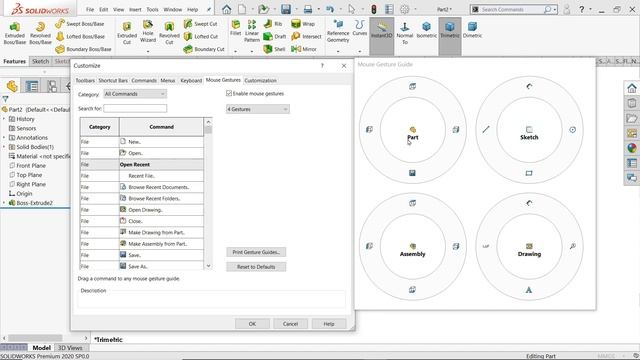Select the Wrap tool
640x360 pixels.
coord(303,24)
